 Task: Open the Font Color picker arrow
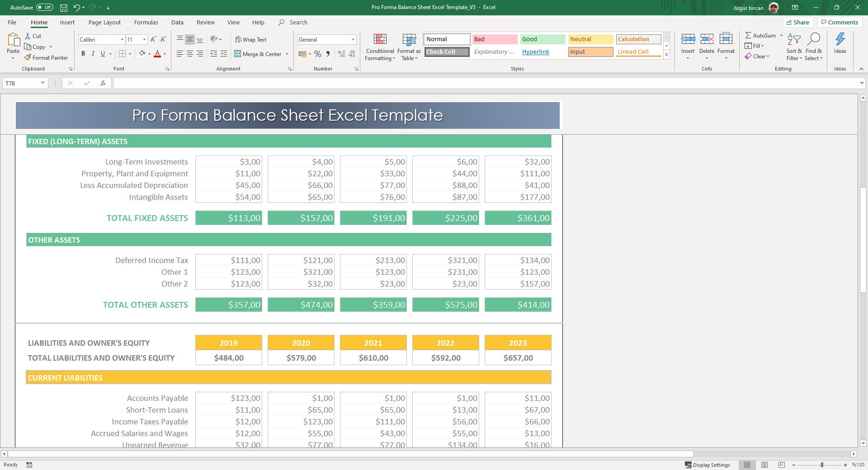point(164,54)
